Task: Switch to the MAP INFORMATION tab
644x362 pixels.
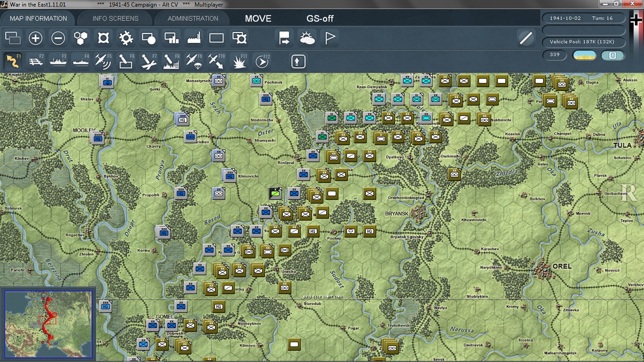Action: (x=39, y=18)
